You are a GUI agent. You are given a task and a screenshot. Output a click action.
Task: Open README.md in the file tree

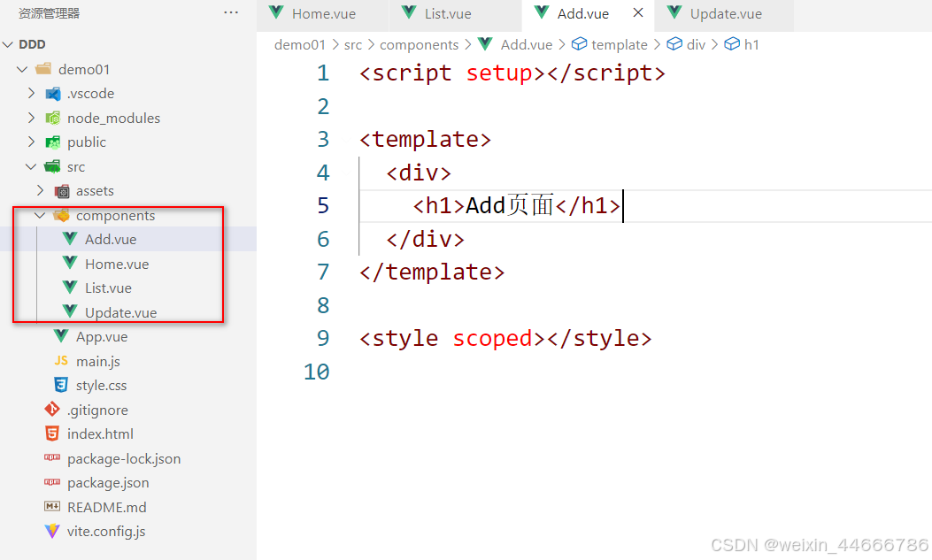(x=107, y=507)
